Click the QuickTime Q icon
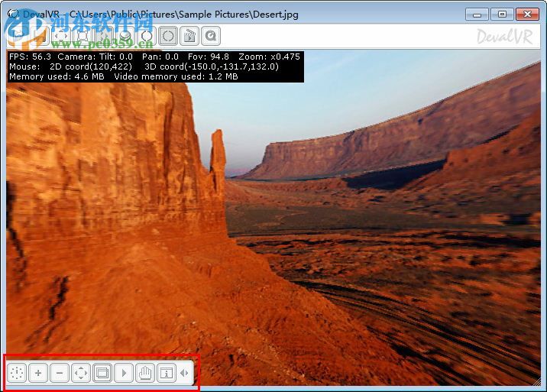 [211, 36]
